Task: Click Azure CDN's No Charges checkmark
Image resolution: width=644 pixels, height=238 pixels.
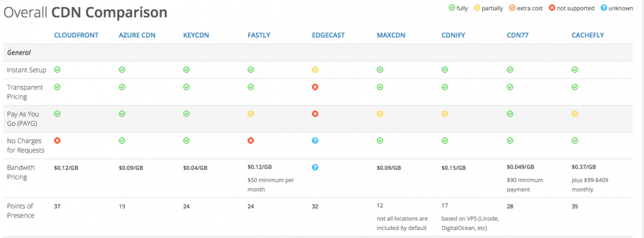Action: [x=122, y=140]
